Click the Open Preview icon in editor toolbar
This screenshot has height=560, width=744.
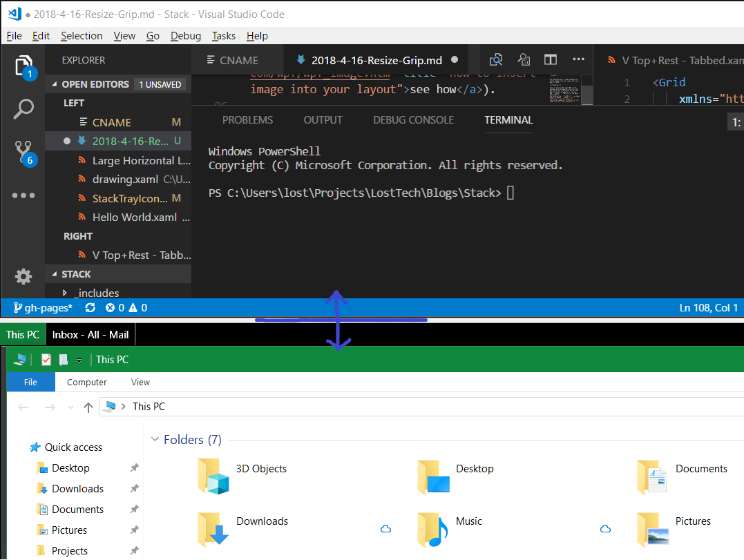[496, 60]
